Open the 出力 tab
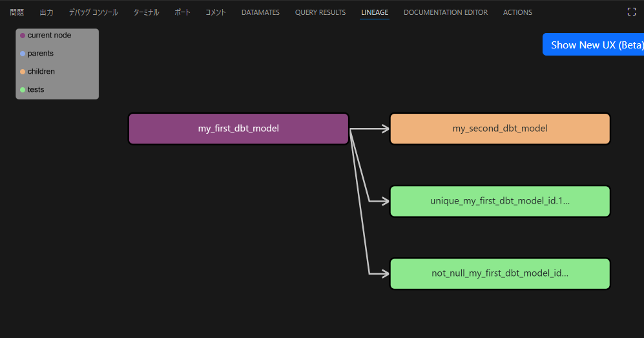Image resolution: width=644 pixels, height=338 pixels. pos(47,12)
